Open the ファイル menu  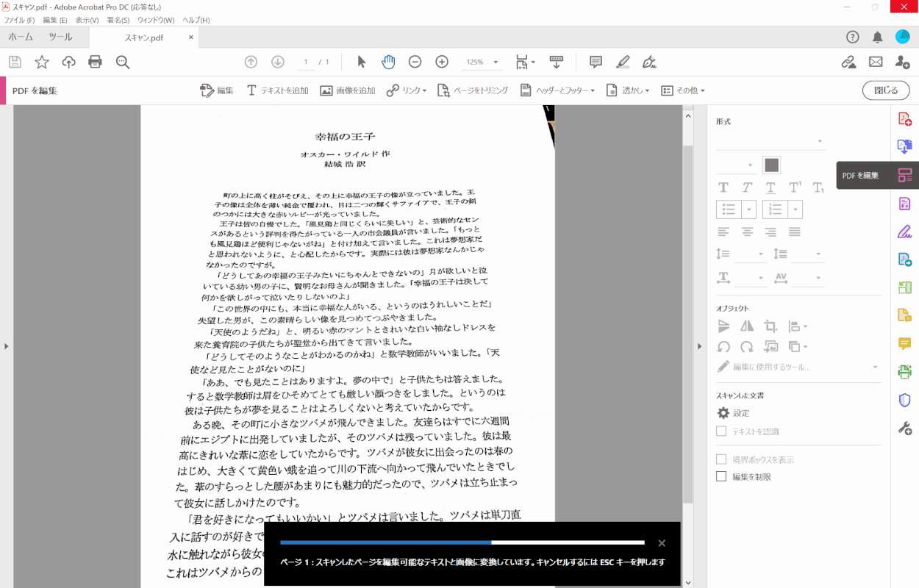[19, 20]
